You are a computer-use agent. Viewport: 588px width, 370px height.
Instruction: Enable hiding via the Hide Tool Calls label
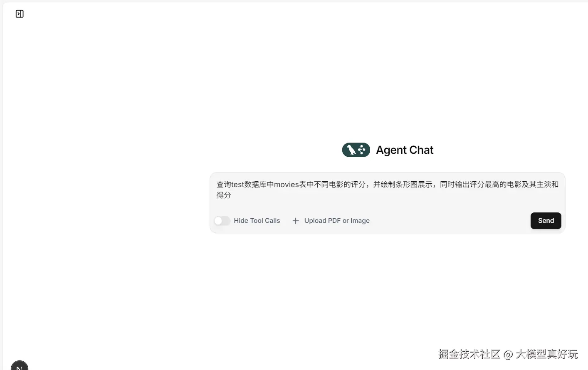point(257,221)
